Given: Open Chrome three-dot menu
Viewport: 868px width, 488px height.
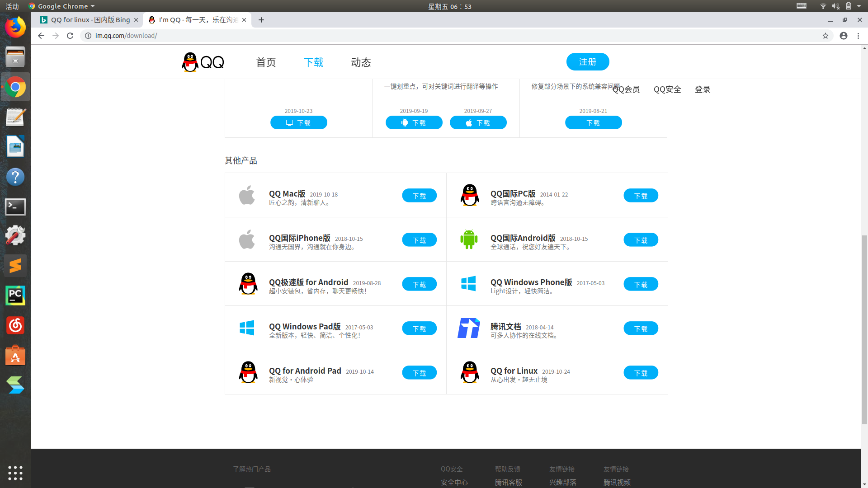Looking at the screenshot, I should coord(858,36).
